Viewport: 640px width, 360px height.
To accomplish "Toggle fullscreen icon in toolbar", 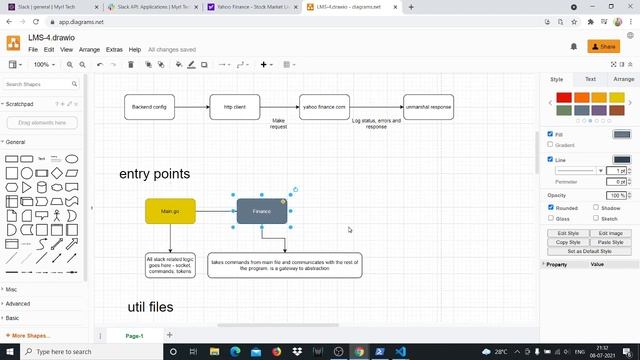I will [613, 64].
